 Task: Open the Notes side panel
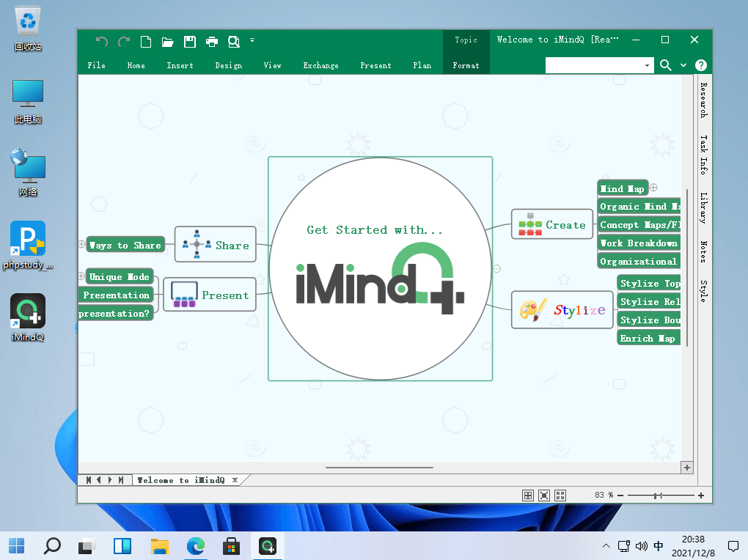[704, 252]
